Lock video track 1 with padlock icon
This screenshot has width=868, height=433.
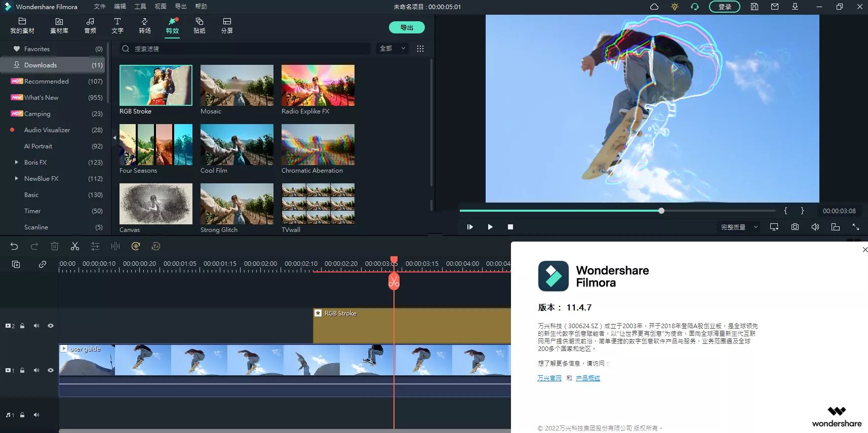coord(22,370)
